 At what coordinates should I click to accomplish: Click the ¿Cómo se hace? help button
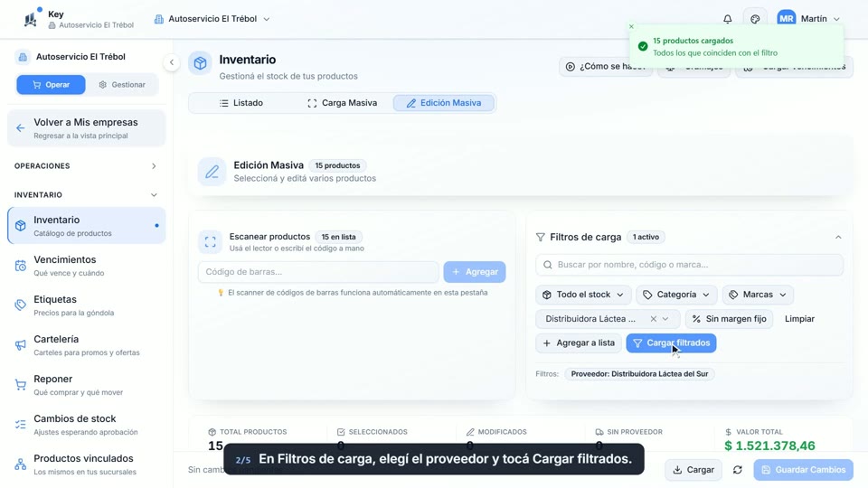(605, 66)
